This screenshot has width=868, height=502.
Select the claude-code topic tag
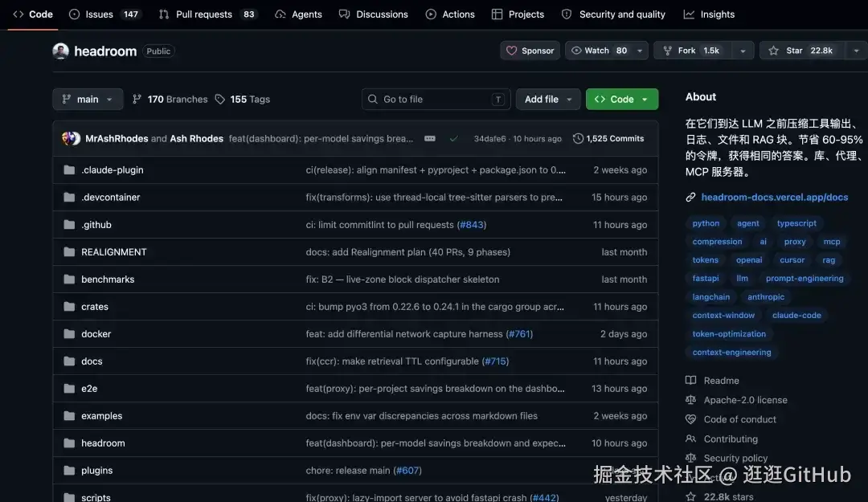coord(796,315)
